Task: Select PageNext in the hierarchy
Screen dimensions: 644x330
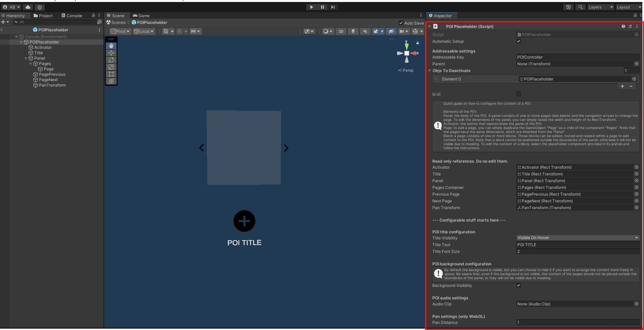Action: point(48,80)
